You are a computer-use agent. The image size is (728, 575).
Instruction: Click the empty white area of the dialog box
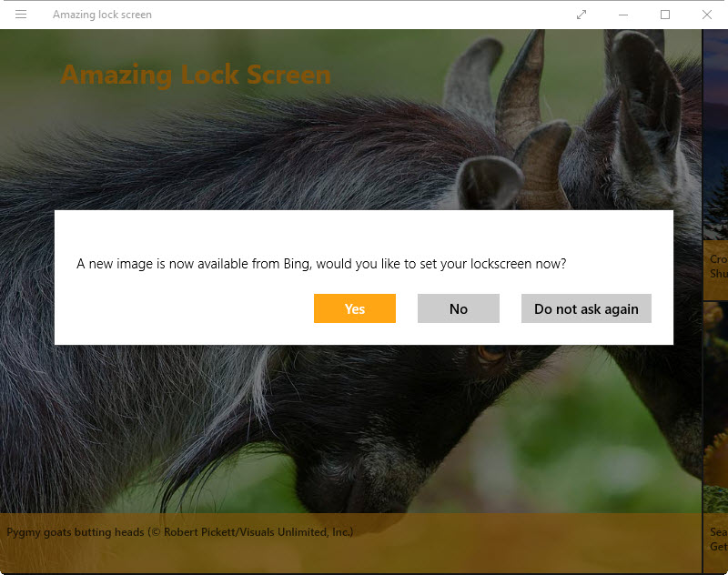[x=182, y=314]
